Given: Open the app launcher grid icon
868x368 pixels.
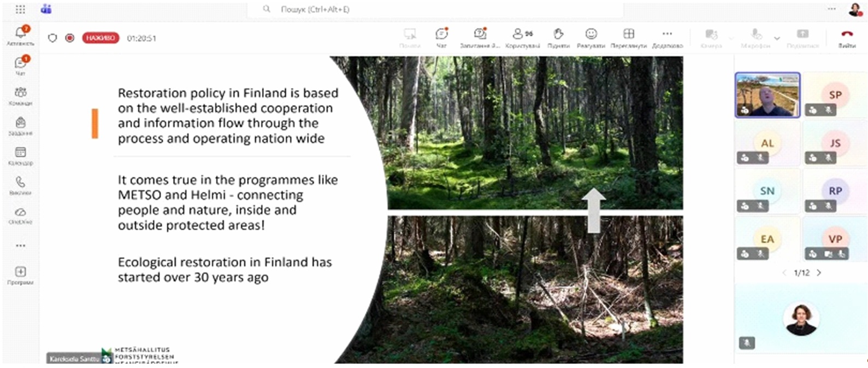Looking at the screenshot, I should pyautogui.click(x=20, y=9).
